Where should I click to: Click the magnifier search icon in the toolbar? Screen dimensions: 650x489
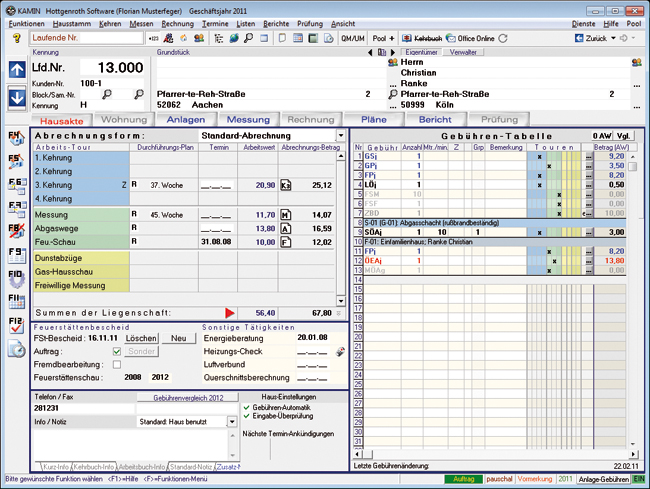(x=248, y=38)
